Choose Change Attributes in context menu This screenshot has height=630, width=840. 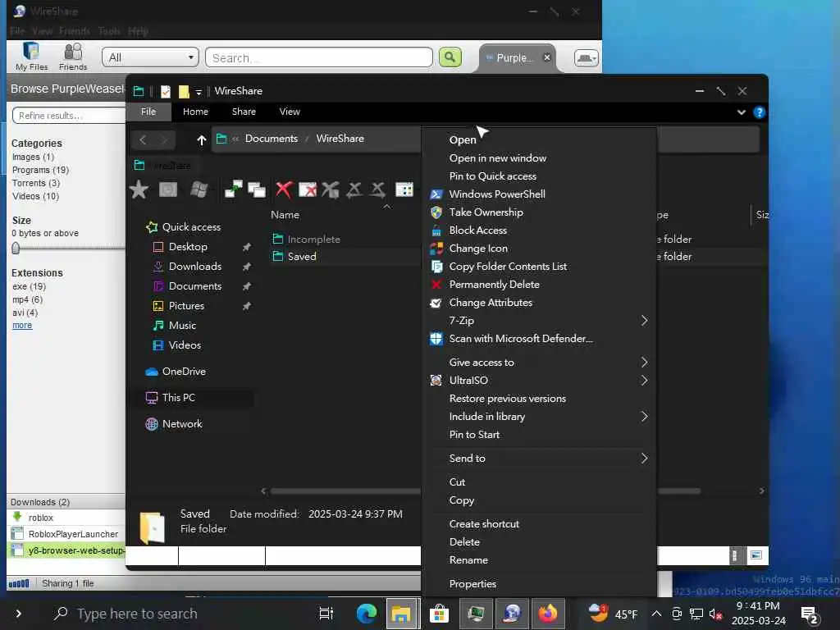pos(491,303)
